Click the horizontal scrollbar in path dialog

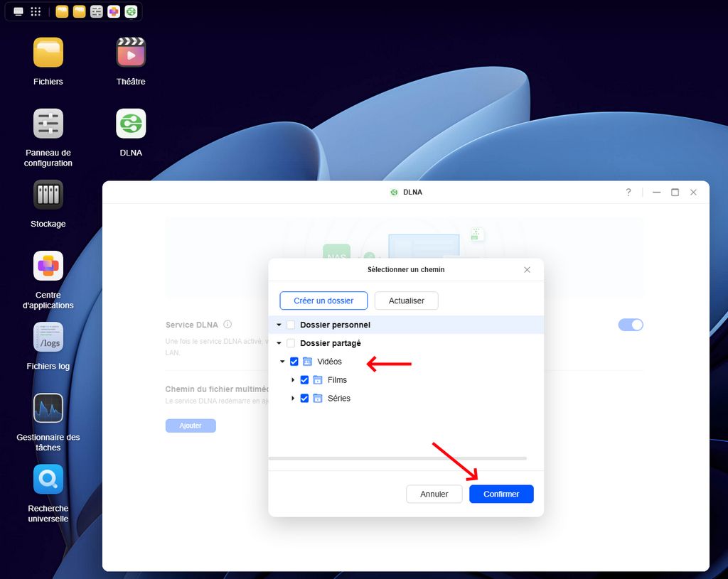(x=397, y=459)
